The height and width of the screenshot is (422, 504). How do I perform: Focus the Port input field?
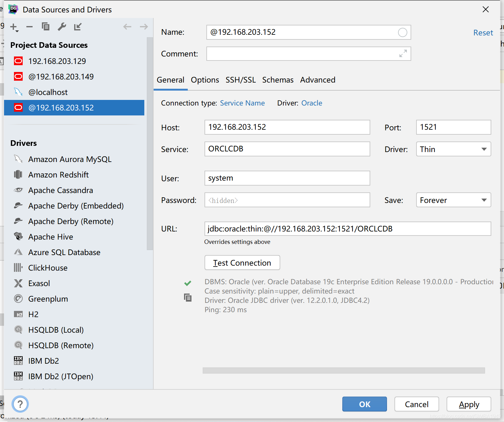[453, 127]
